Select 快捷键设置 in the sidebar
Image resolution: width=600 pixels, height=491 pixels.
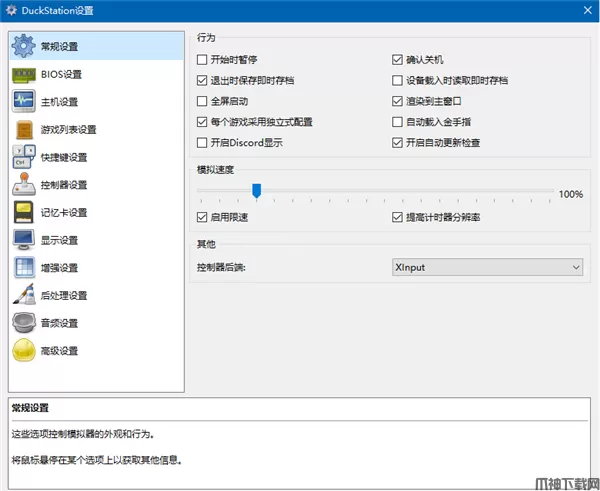(96, 157)
